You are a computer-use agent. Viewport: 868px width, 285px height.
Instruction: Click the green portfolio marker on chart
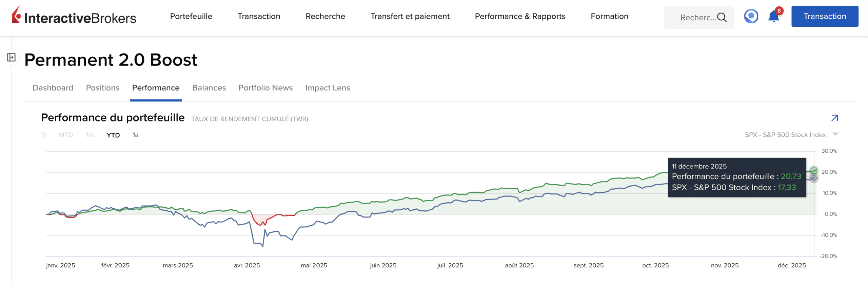[813, 171]
